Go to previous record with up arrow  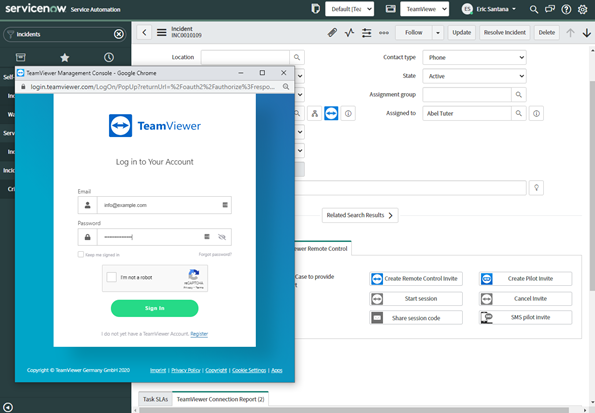(x=570, y=33)
